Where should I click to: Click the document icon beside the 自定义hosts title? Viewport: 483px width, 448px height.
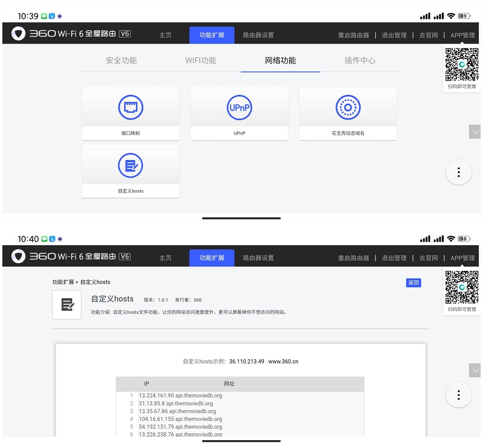pos(67,304)
